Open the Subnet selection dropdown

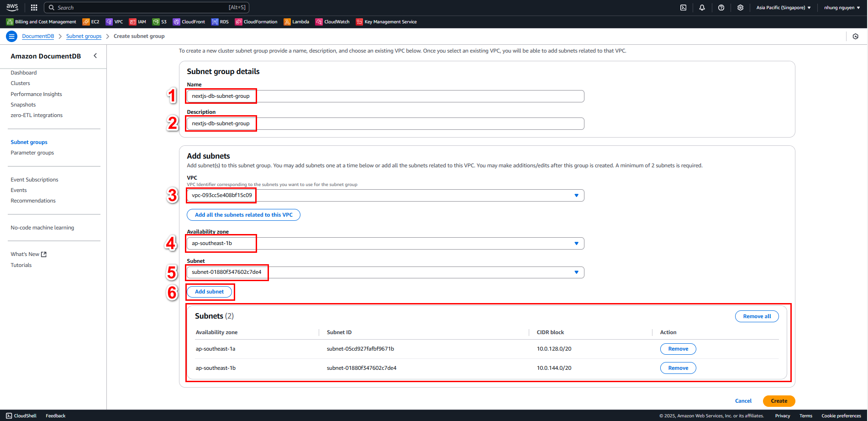[x=385, y=272]
